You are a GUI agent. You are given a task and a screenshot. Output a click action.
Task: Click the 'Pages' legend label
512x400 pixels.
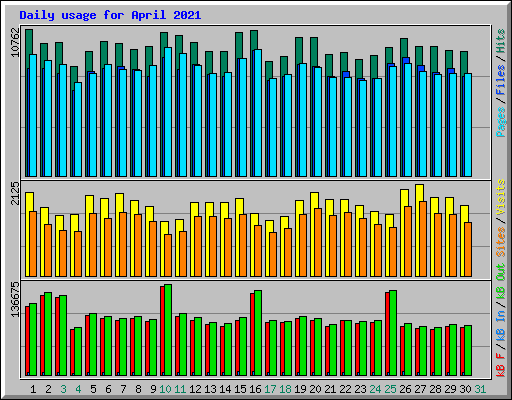(x=501, y=122)
